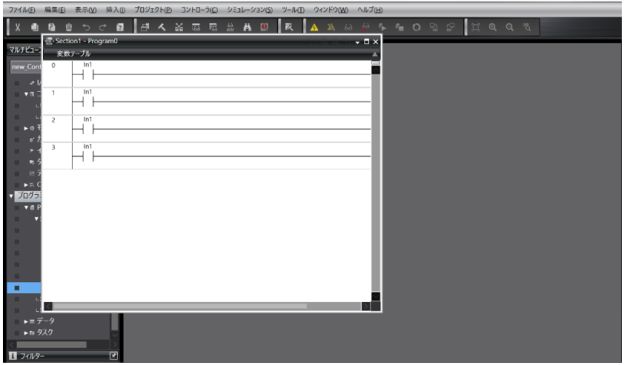Open the new_Controller device dropdown
This screenshot has height=365, width=624.
(25, 67)
